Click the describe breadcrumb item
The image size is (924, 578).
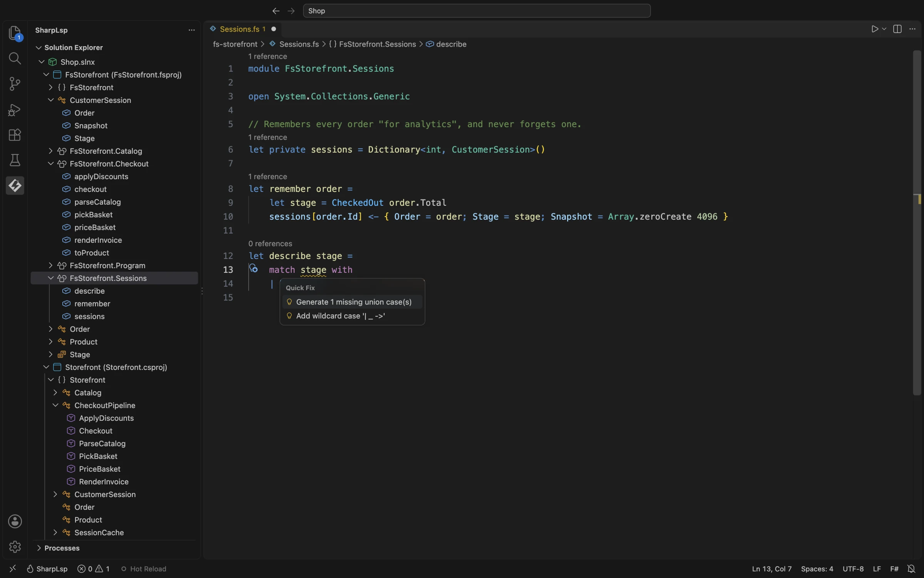[447, 44]
